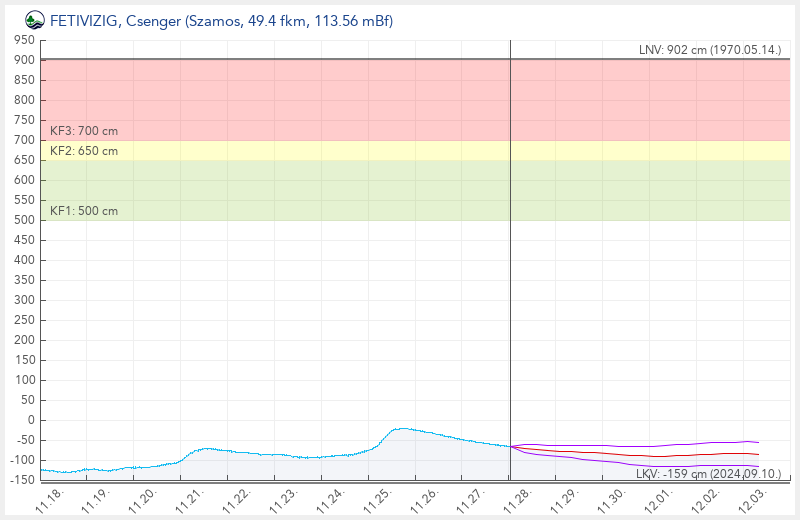Click the yellow second-degree alert band
Image resolution: width=800 pixels, height=520 pixels.
[300, 150]
